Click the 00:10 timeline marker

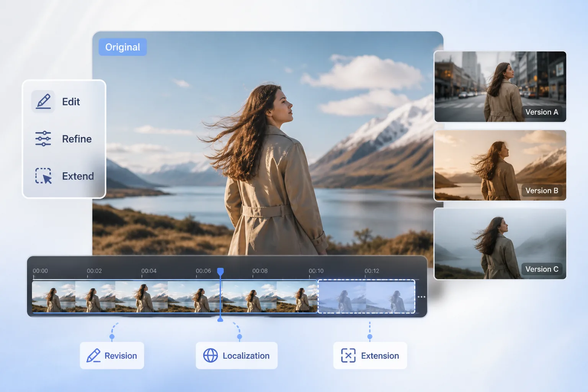(316, 271)
